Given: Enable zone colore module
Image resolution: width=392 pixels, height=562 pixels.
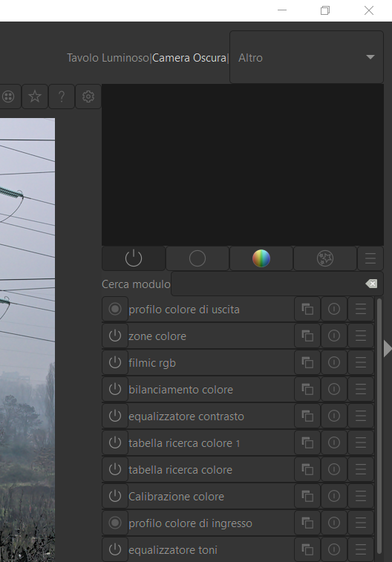Looking at the screenshot, I should click(115, 336).
